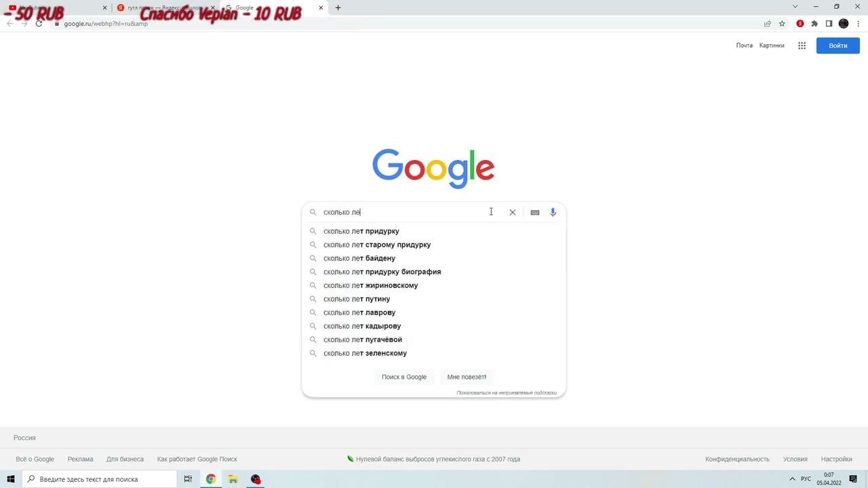Open the taskbar clock and date
Viewport: 868px width, 488px height.
click(x=829, y=479)
